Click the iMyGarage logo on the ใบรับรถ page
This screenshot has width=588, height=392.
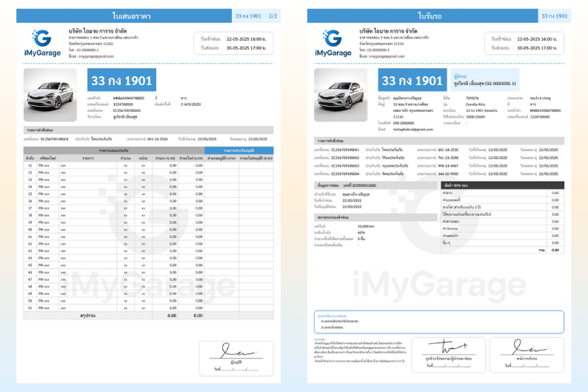click(x=333, y=44)
